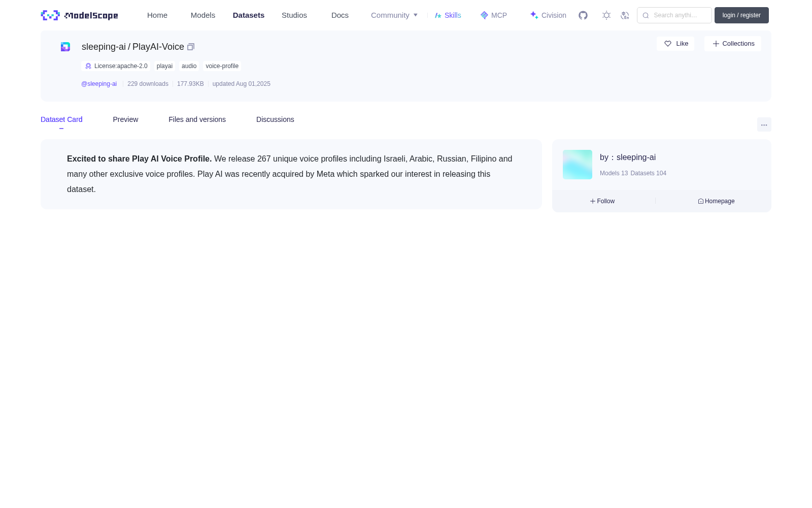Click the audio tag
812x508 pixels.
[x=189, y=66]
